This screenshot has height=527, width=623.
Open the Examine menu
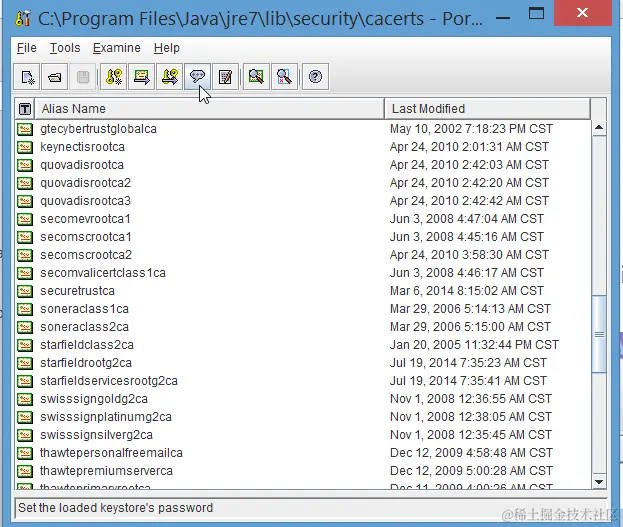click(x=116, y=48)
